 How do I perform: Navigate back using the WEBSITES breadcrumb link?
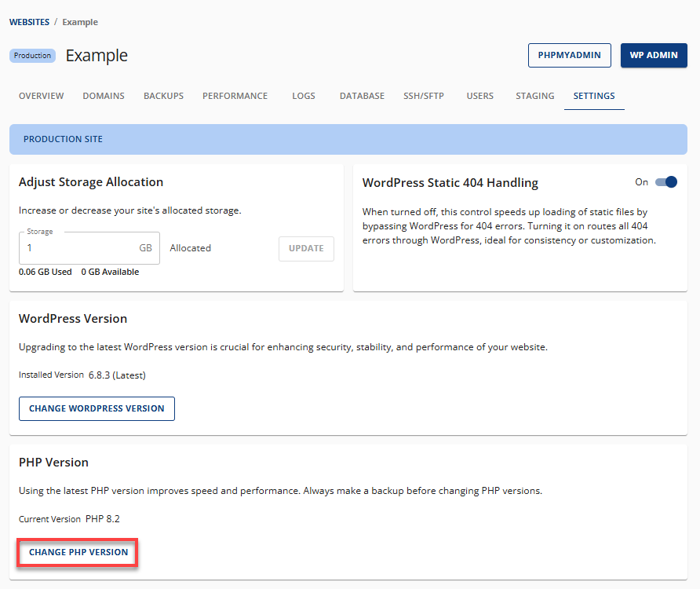29,22
